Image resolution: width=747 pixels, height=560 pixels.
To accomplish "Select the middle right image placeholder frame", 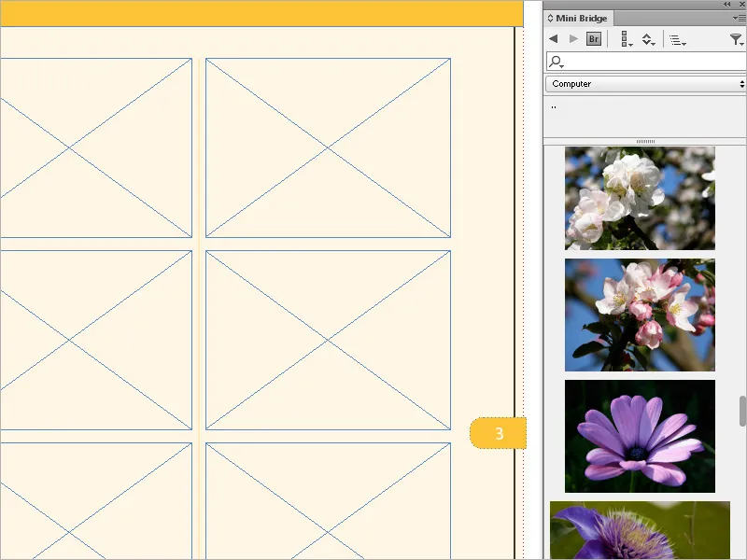I will point(329,340).
